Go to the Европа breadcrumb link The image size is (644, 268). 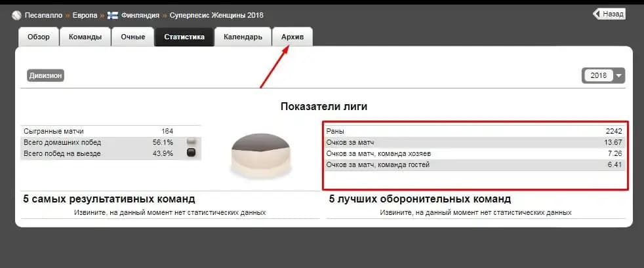(x=85, y=16)
